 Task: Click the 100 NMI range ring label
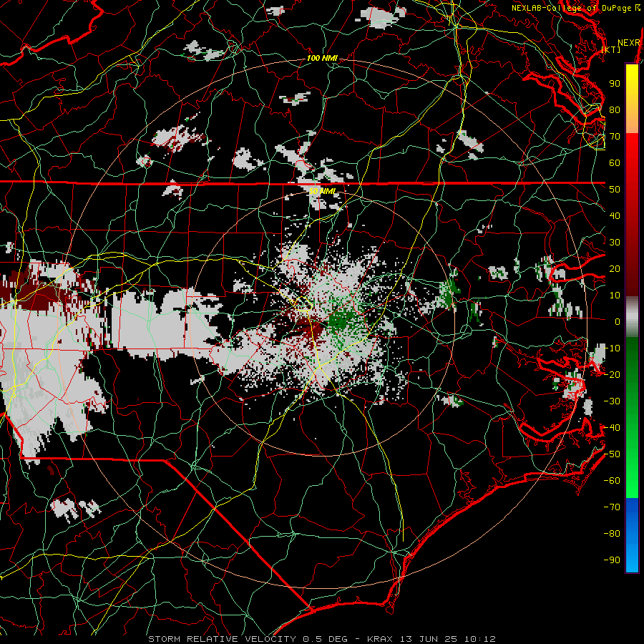tap(322, 59)
